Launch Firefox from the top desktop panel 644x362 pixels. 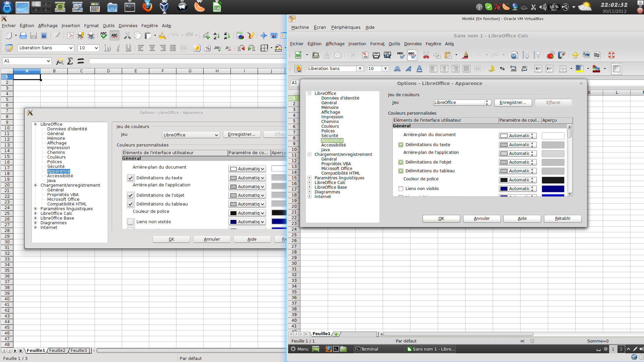tap(147, 7)
